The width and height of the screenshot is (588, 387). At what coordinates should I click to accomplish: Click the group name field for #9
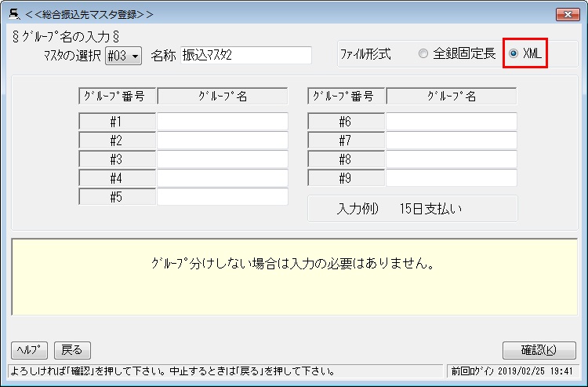(x=451, y=177)
